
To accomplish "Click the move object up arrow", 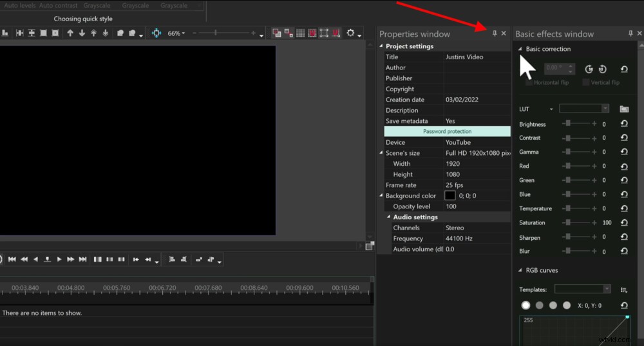I will [70, 33].
